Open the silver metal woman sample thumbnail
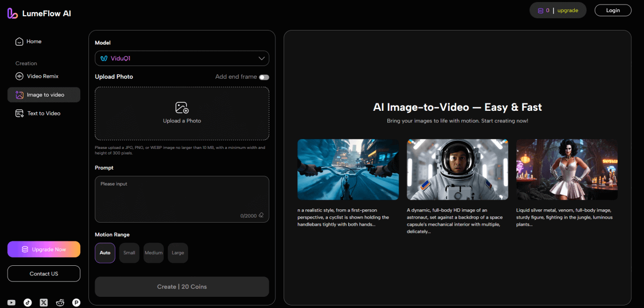Screen dimensions: 644x308 (567, 169)
